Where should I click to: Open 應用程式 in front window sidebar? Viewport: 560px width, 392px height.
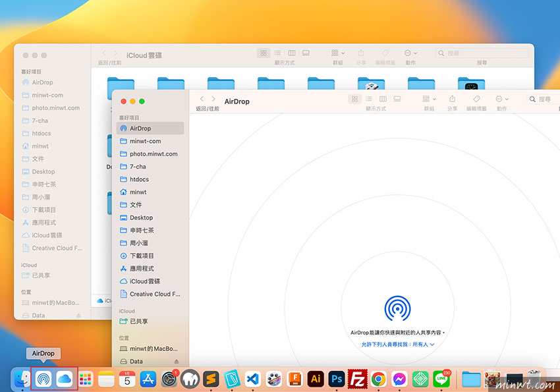click(x=150, y=269)
